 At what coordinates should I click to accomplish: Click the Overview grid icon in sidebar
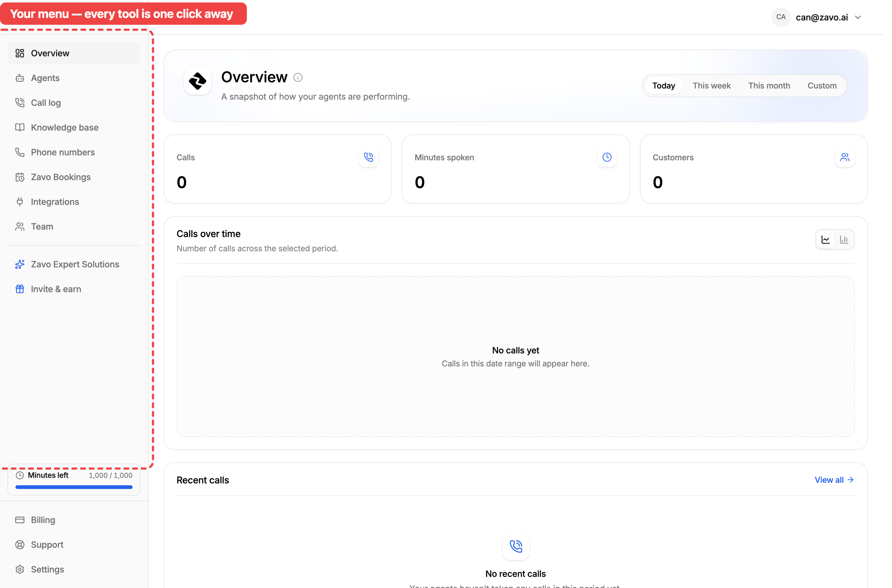20,53
